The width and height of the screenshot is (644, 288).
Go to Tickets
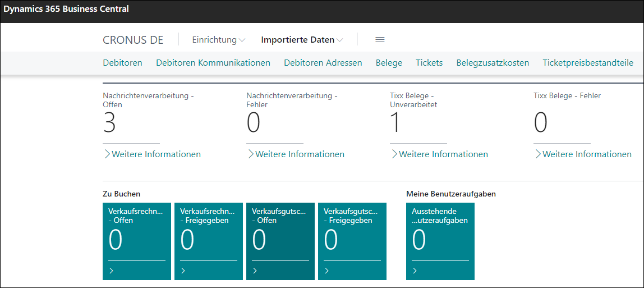[x=429, y=63]
